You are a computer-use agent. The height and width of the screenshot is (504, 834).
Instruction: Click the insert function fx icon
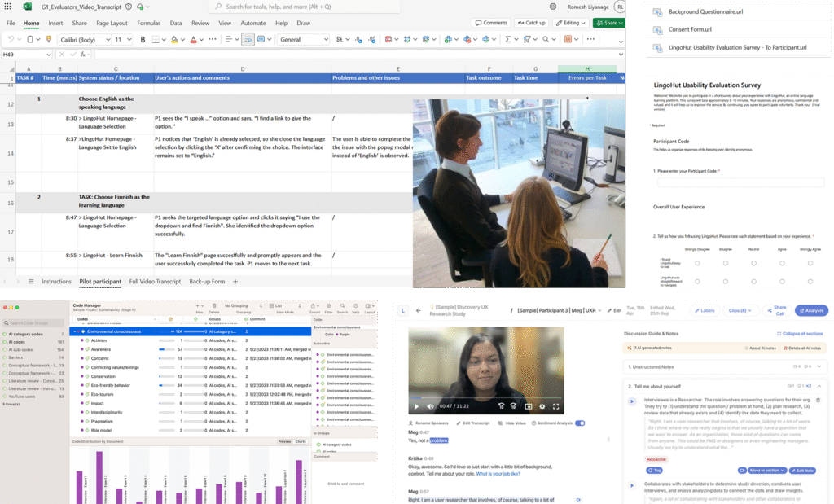tap(83, 55)
